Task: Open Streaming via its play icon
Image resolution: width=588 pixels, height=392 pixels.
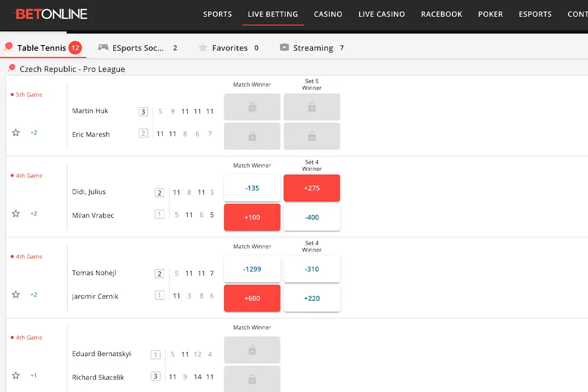Action: [x=284, y=48]
